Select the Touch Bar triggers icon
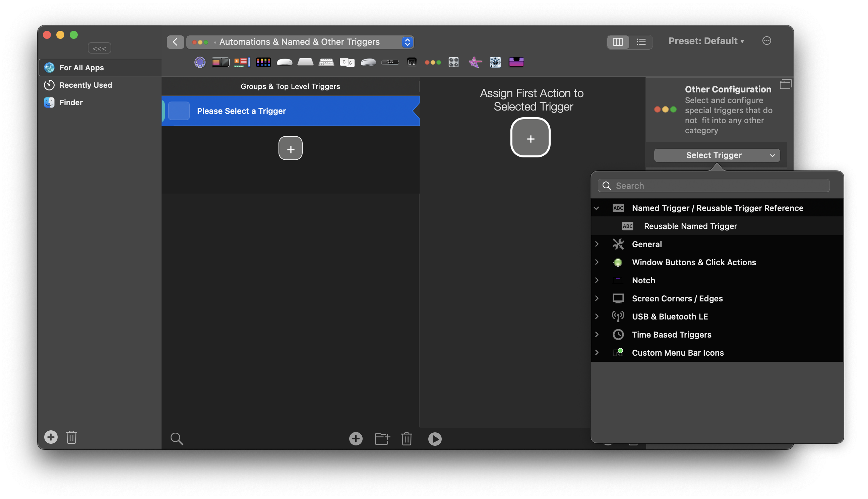868x499 pixels. (x=221, y=62)
